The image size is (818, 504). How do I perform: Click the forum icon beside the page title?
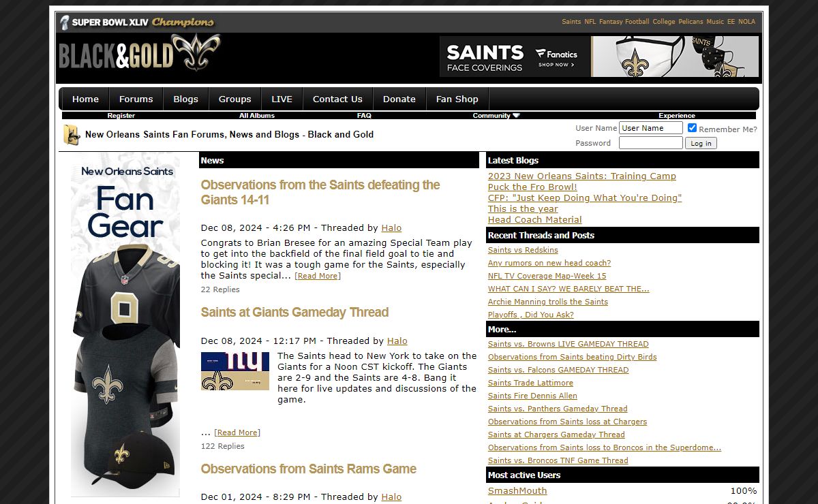tap(72, 135)
